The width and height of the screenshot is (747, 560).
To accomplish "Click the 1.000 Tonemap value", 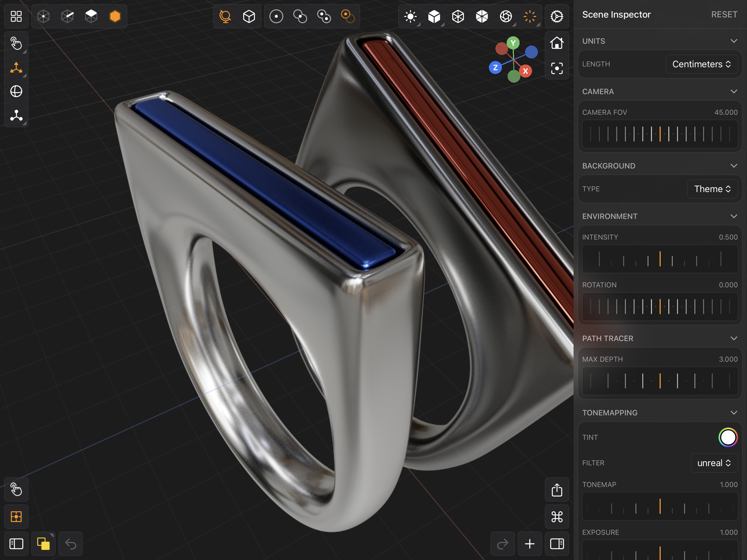I will tap(729, 485).
